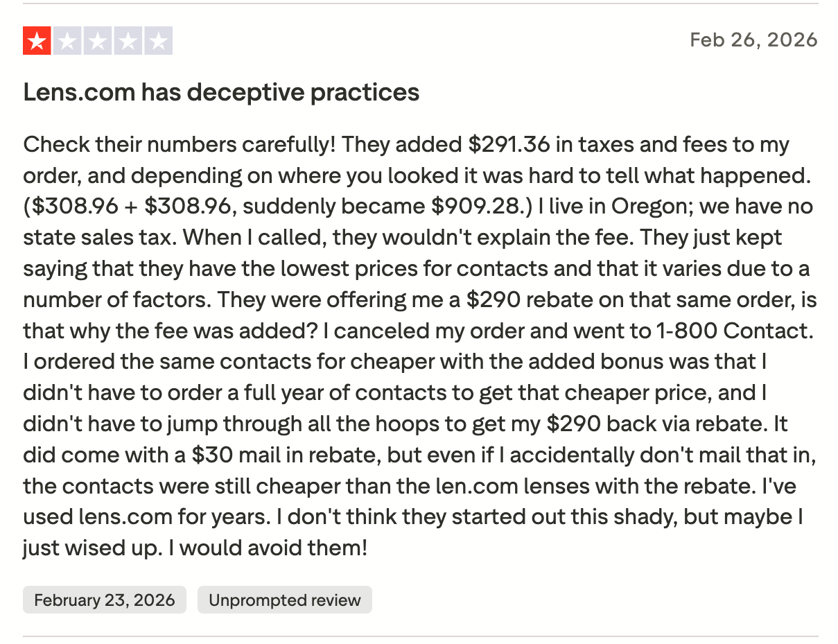Click the red filled first rating star
Viewport: 838px width, 644px height.
[37, 41]
